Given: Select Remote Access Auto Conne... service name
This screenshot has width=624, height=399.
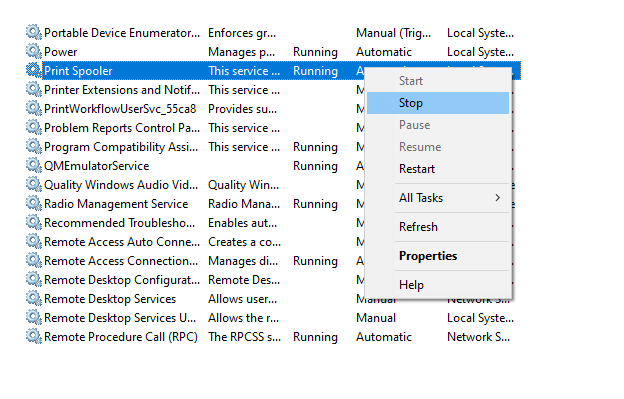Looking at the screenshot, I should point(122,242).
